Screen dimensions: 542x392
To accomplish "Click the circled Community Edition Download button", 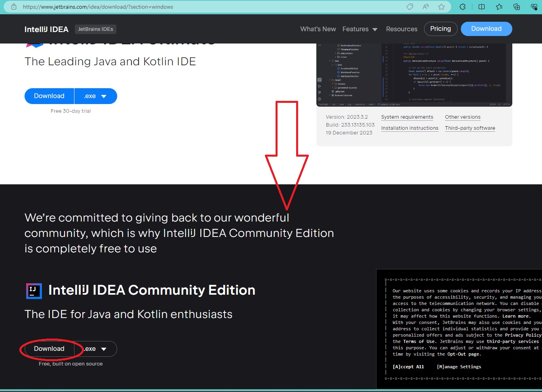I will 49,348.
